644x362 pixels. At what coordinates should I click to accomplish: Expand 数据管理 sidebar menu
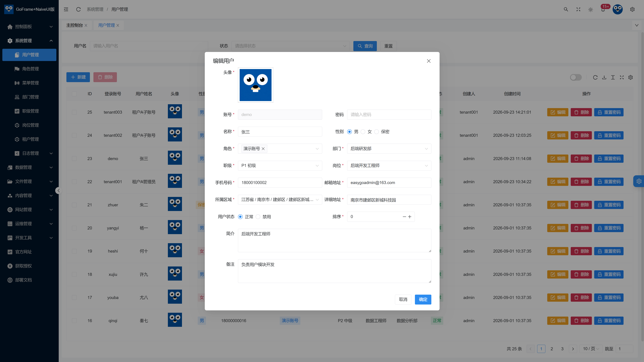click(29, 167)
